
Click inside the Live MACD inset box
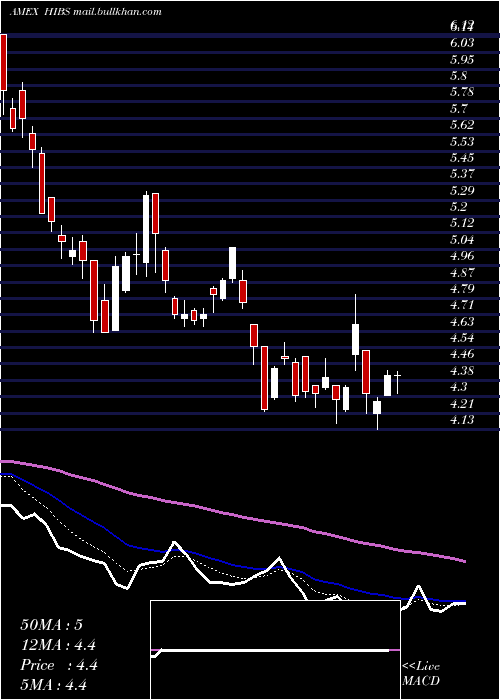[275, 650]
